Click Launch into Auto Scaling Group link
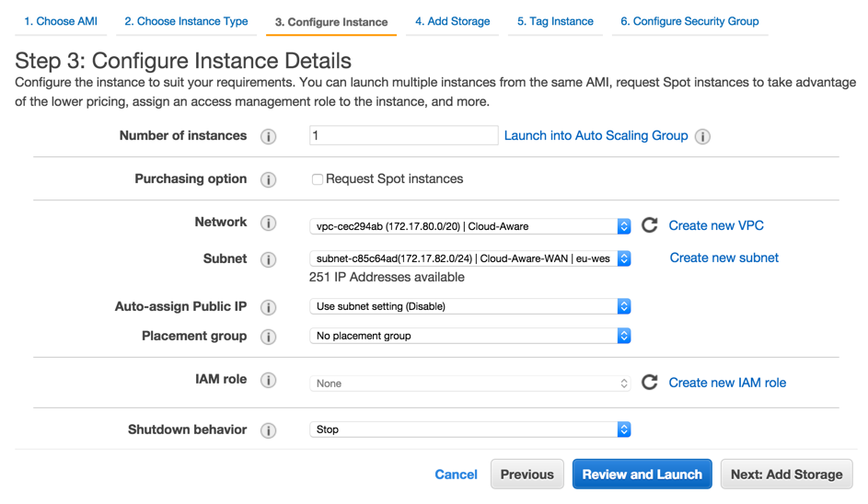This screenshot has width=868, height=504. coord(596,135)
